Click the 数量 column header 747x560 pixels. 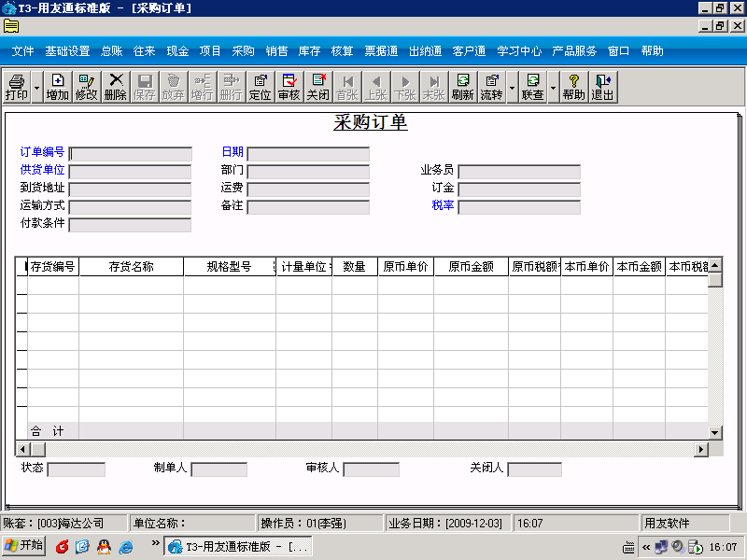pos(355,267)
